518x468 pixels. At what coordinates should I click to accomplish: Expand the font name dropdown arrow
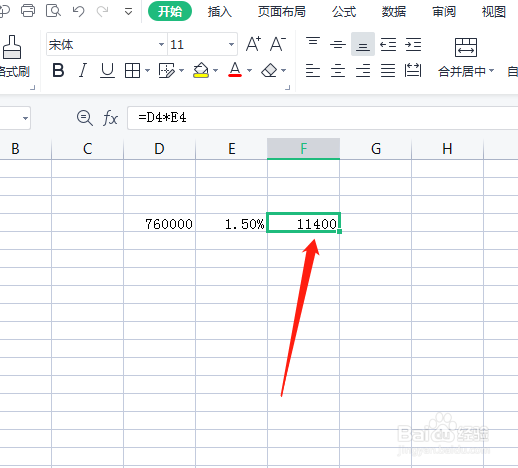click(x=161, y=44)
